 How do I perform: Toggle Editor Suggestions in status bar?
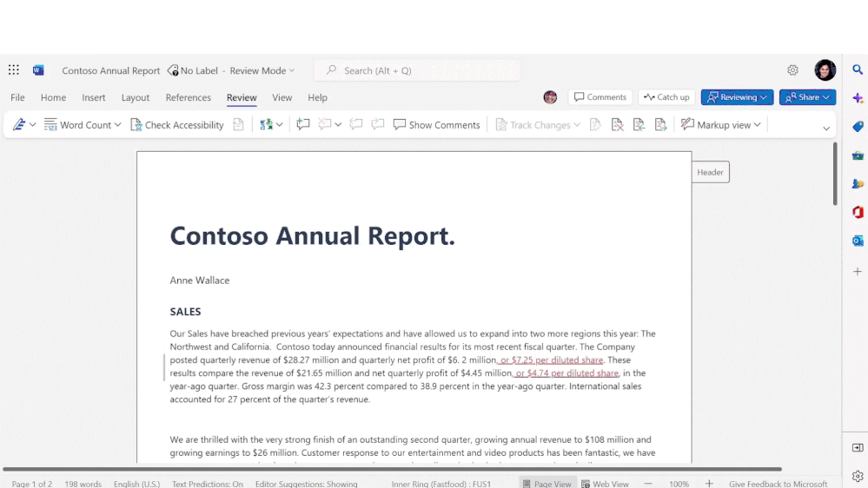pos(306,484)
